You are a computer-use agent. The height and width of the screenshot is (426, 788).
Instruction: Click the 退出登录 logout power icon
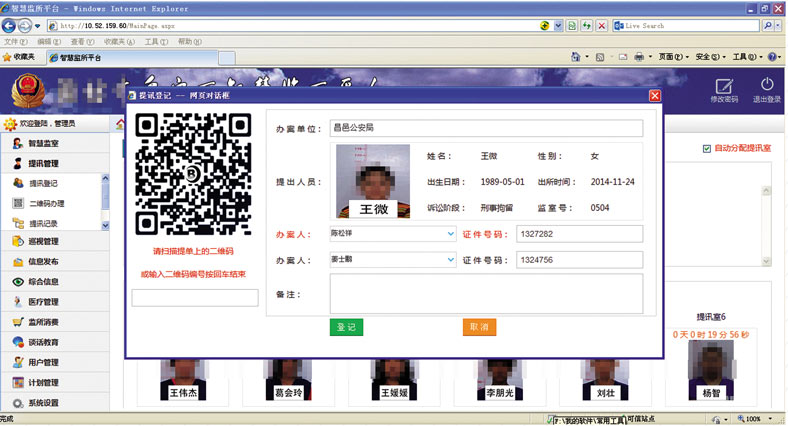pos(766,90)
